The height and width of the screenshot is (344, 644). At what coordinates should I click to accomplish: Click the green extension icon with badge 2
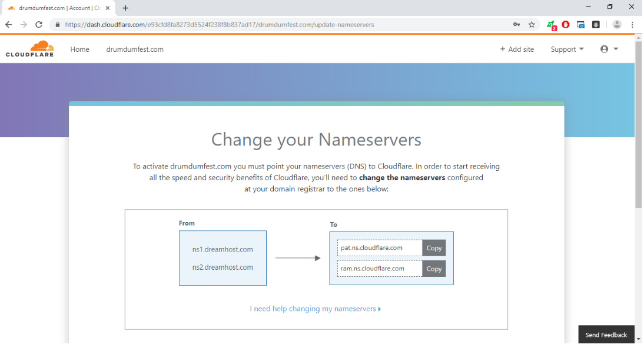pos(551,24)
